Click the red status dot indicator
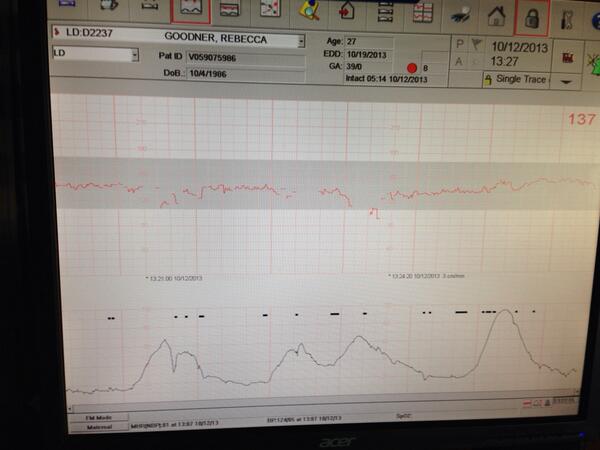The height and width of the screenshot is (450, 600). [x=412, y=68]
